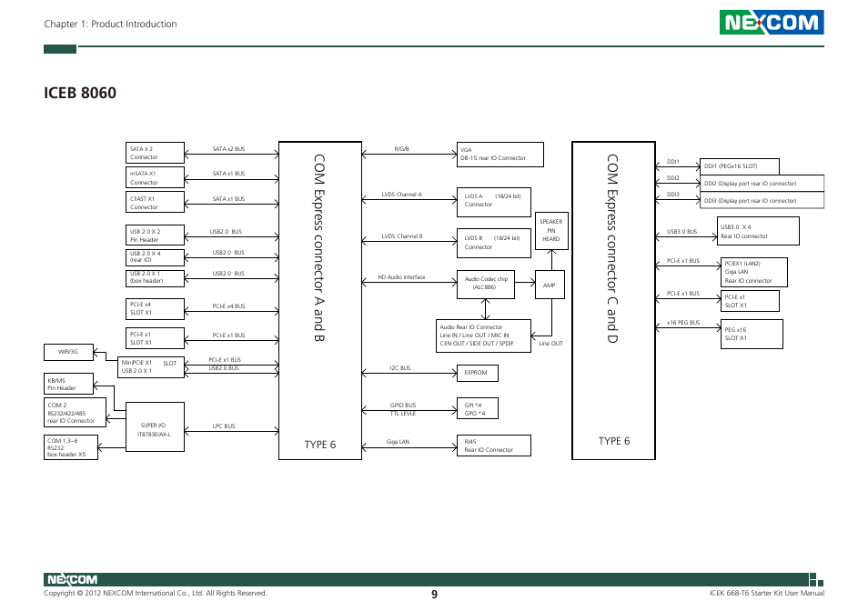Image resolution: width=868 pixels, height=611 pixels.
Task: Click the NEXCOM logo in the footer bar
Action: click(73, 579)
